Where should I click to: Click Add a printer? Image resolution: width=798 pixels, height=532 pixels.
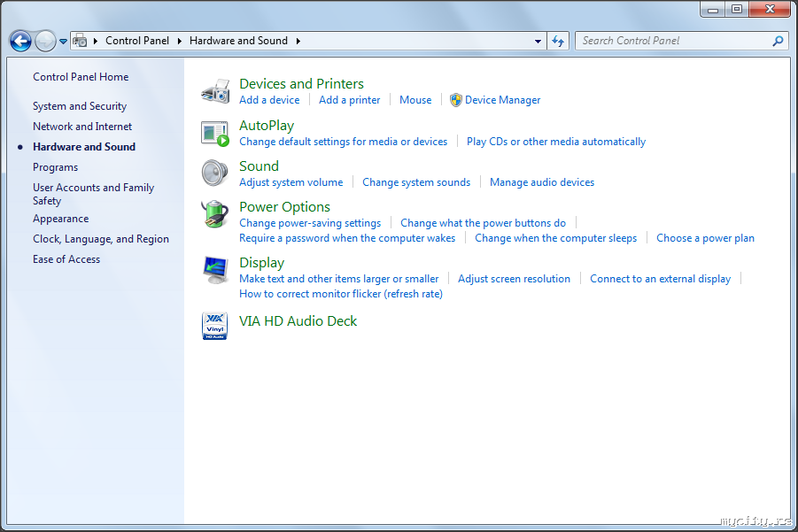(x=349, y=100)
